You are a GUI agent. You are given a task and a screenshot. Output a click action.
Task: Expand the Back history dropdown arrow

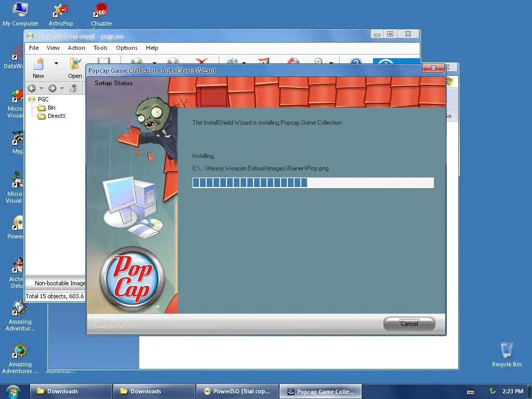[42, 88]
